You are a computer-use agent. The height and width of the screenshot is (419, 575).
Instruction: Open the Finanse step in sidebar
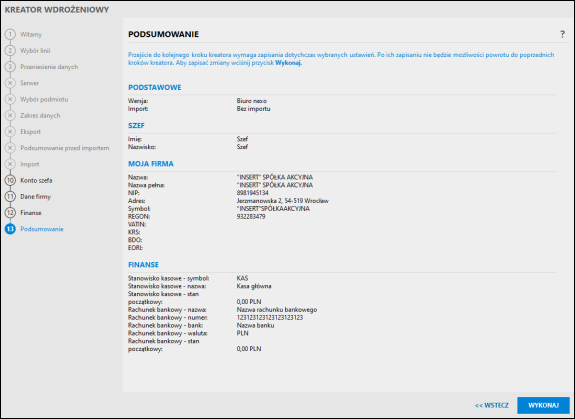click(31, 213)
